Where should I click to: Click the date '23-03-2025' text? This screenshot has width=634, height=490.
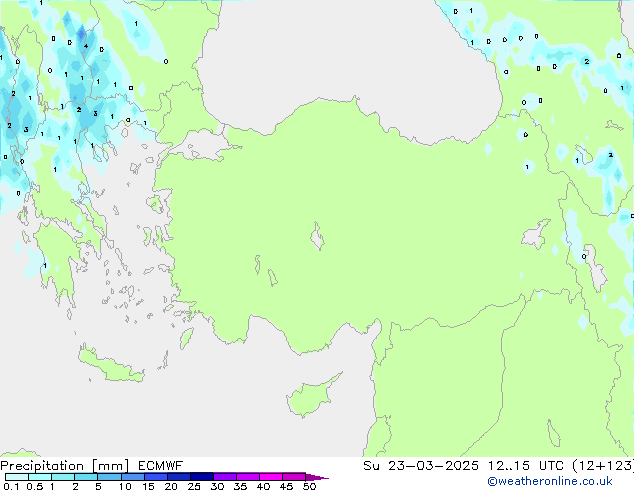pos(433,466)
